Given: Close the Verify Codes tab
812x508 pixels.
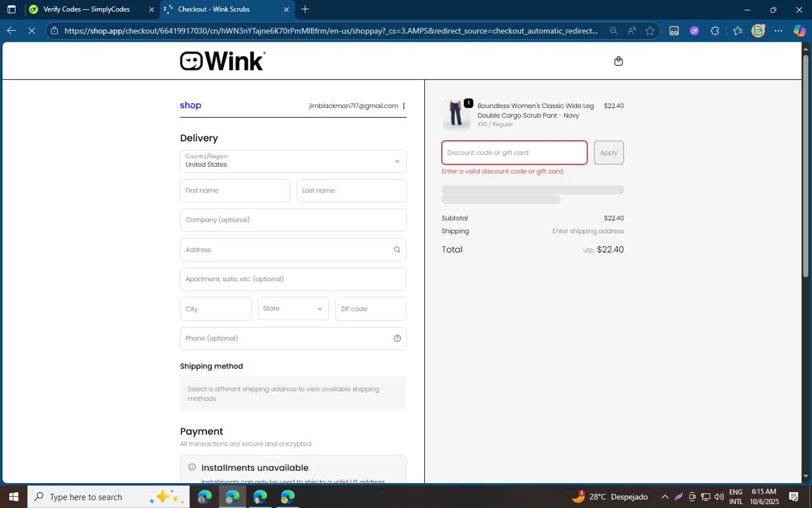Looking at the screenshot, I should (x=152, y=9).
